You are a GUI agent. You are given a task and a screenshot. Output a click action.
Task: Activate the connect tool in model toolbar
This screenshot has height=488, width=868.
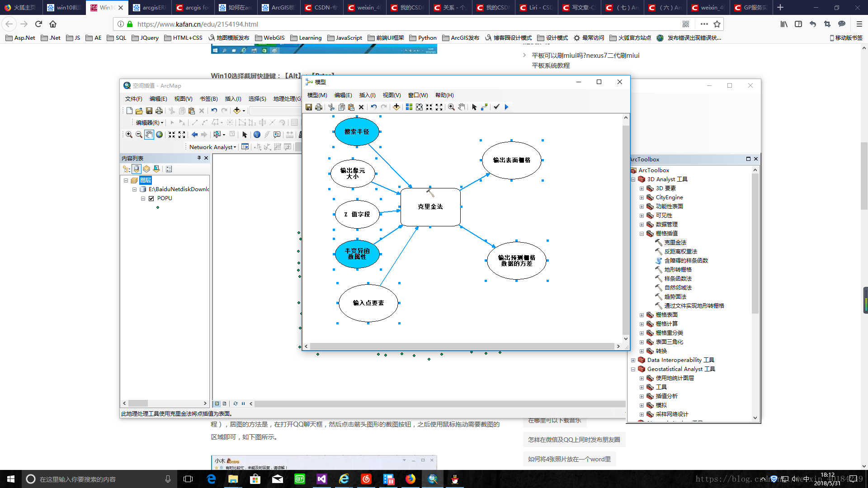click(484, 107)
